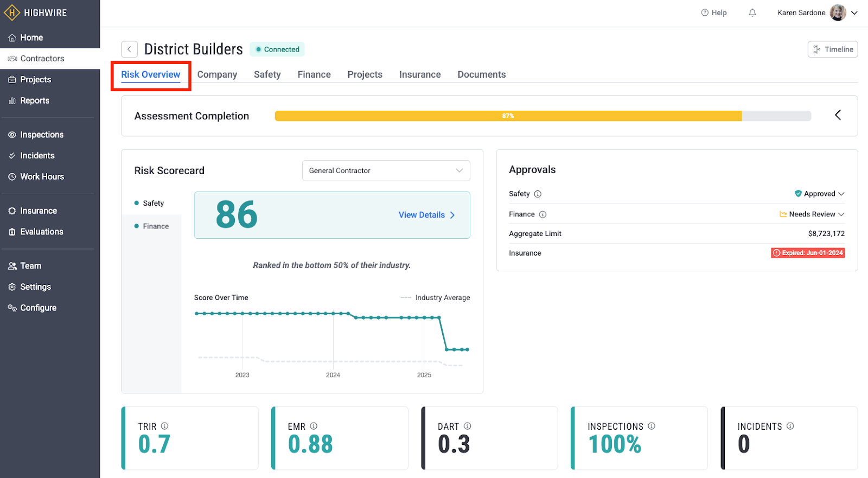Screen dimensions: 868x478
Task: Expand the Safety Approved status dropdown
Action: pos(820,194)
